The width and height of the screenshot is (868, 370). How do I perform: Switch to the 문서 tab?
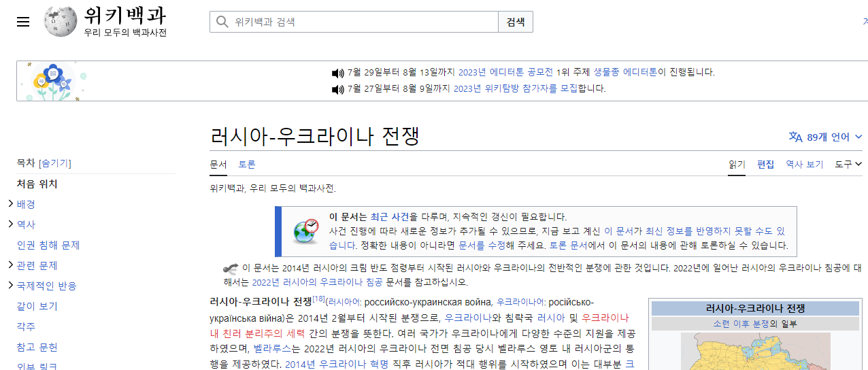coord(218,164)
